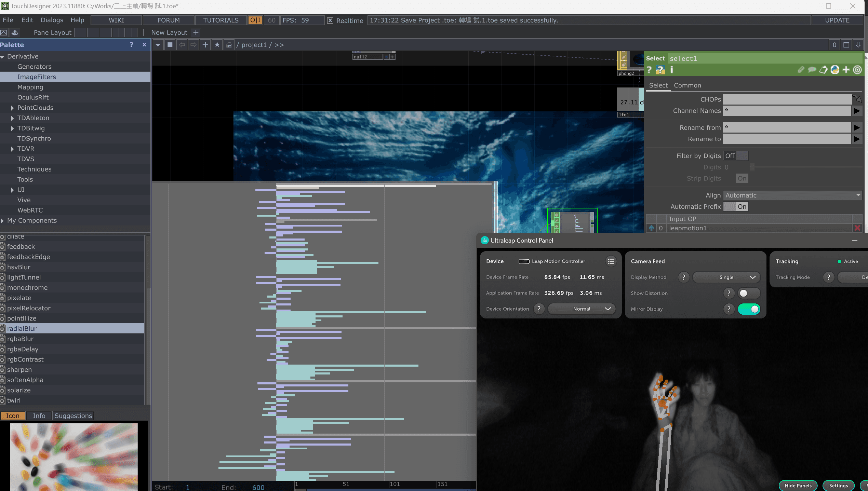This screenshot has width=868, height=491.
Task: Switch to the Common parameter tab
Action: point(687,85)
